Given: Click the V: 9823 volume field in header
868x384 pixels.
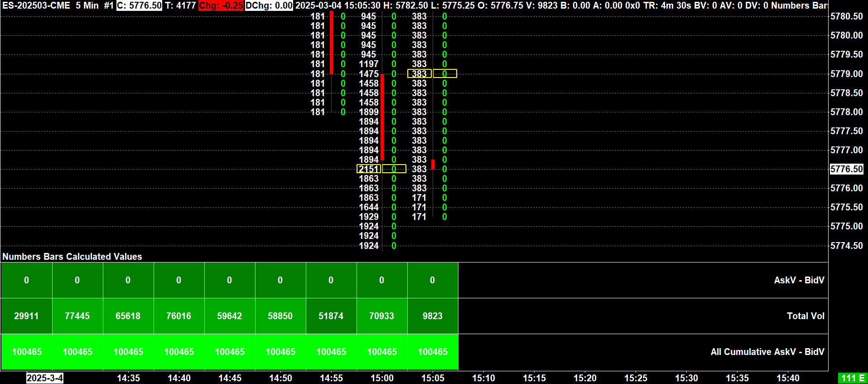Looking at the screenshot, I should (x=542, y=5).
